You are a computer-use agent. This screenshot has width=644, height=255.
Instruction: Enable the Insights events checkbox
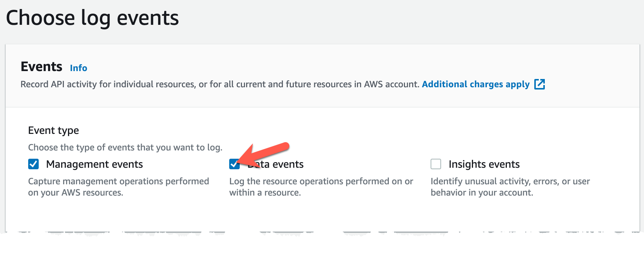click(436, 164)
